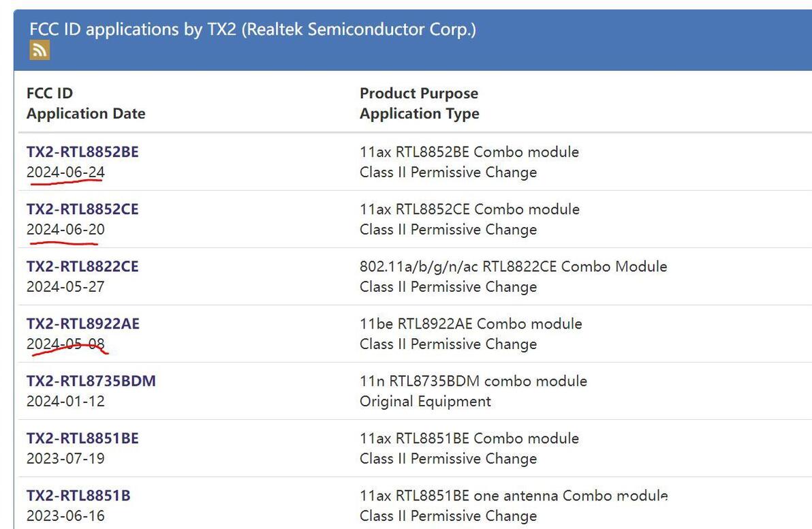Click the 11be RTL8922AE Combo module text

pyautogui.click(x=471, y=324)
